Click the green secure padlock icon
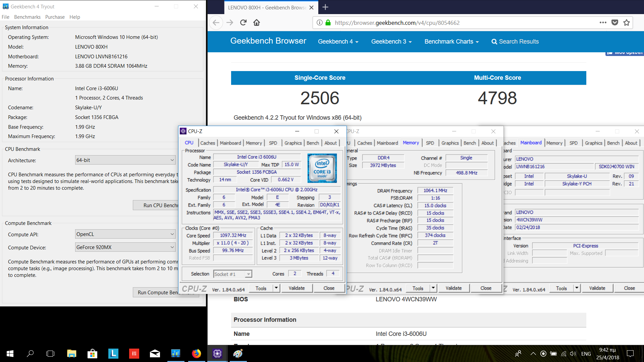 coord(328,23)
